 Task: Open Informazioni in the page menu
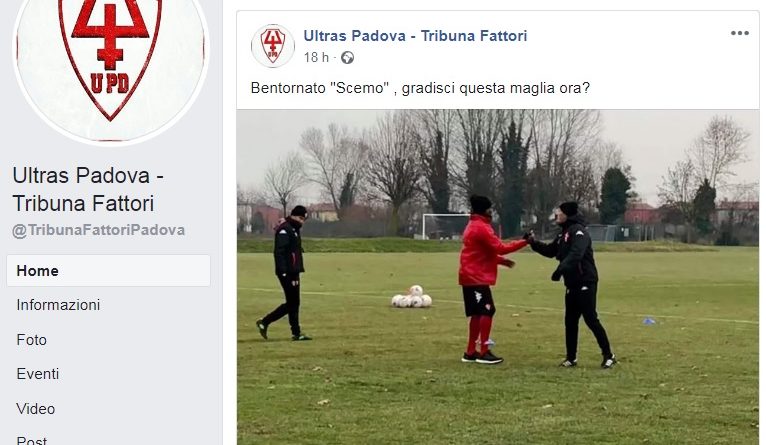coord(58,305)
